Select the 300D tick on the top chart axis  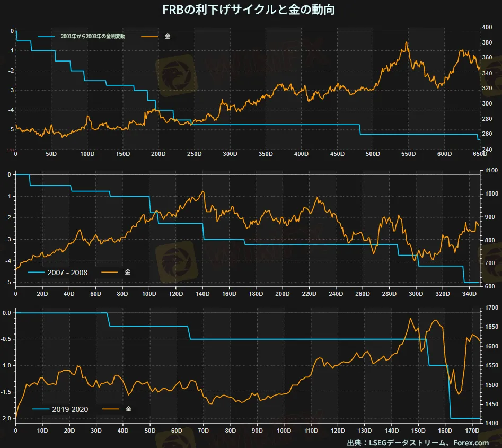(230, 154)
